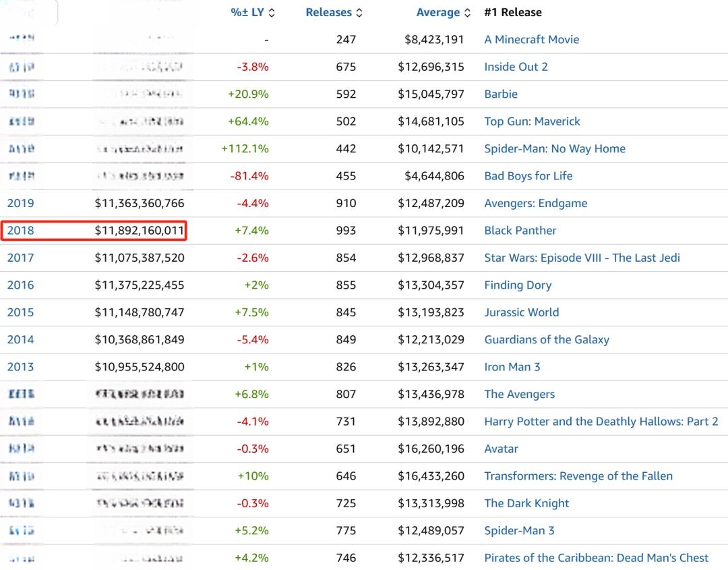Open Guardians of the Galaxy link
Viewport: 728px width, 570px height.
click(547, 339)
